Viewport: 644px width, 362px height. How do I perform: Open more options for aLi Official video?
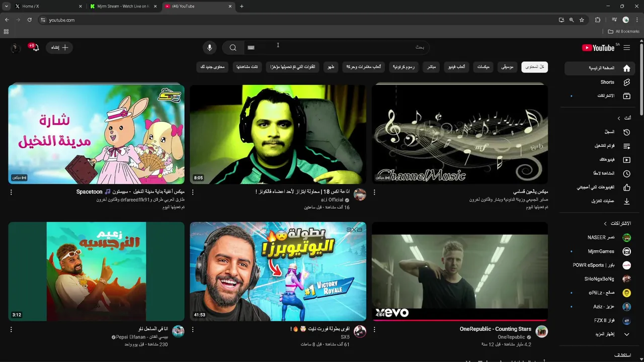point(193,192)
